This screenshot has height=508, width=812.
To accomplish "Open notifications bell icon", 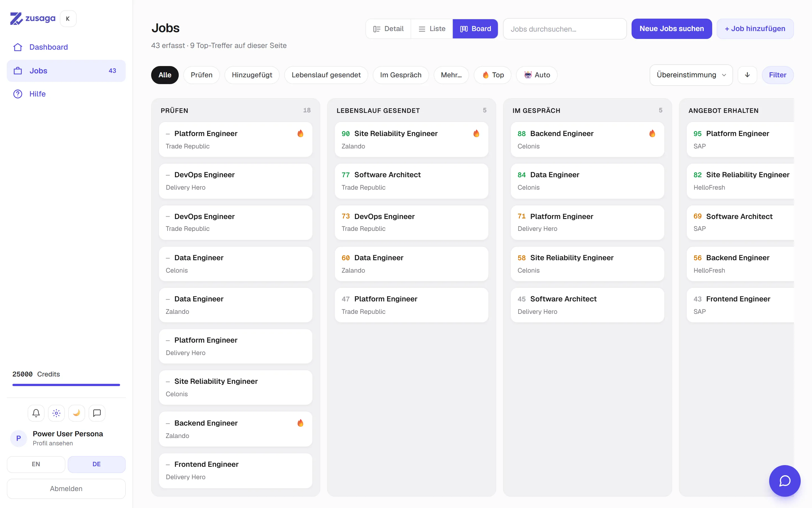I will pyautogui.click(x=36, y=413).
